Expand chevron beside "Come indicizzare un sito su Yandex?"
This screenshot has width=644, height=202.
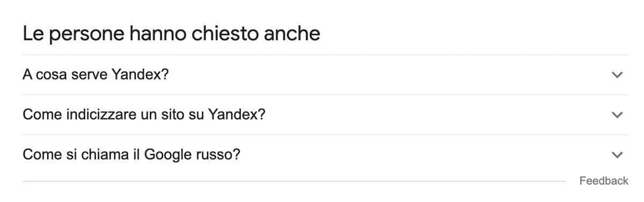coord(617,114)
